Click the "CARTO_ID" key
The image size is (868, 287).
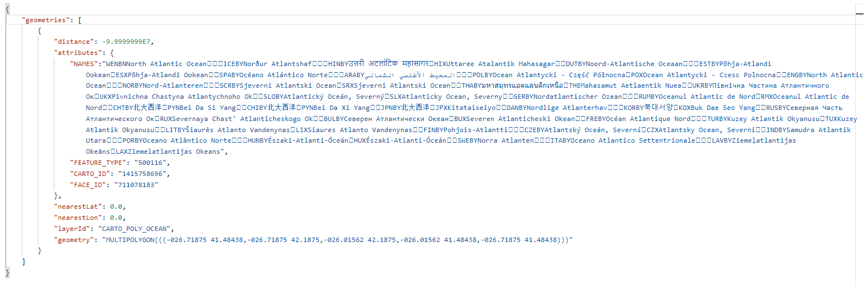[90, 174]
